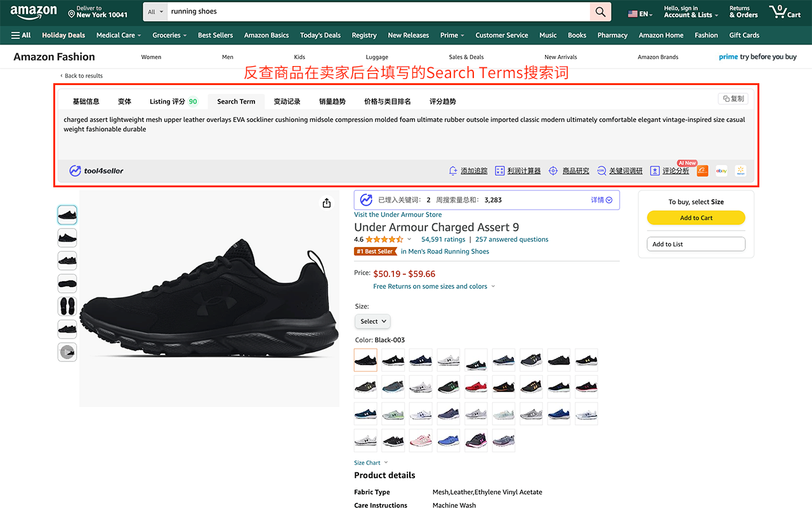Expand 详情 keyword details
The image size is (812, 508).
pos(601,200)
